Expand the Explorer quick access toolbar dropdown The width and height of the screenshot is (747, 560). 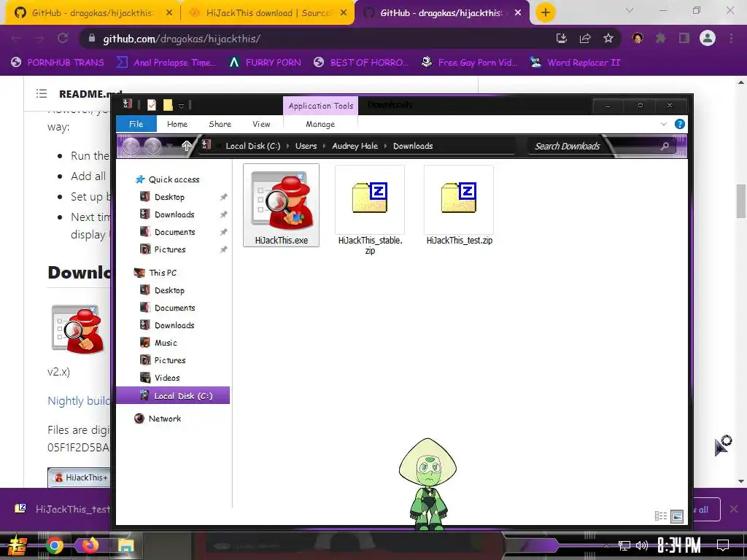(181, 105)
